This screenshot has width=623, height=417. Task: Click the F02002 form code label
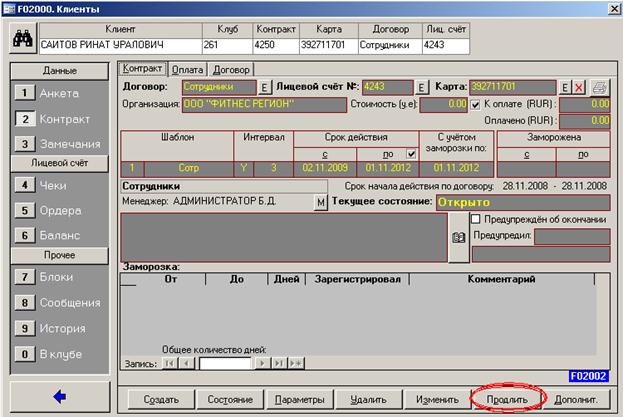(x=588, y=376)
